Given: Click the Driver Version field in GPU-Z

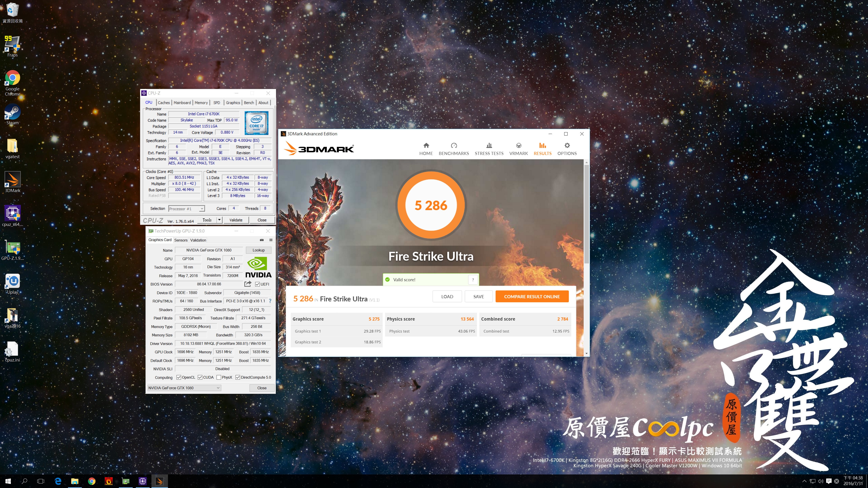Looking at the screenshot, I should coord(223,343).
